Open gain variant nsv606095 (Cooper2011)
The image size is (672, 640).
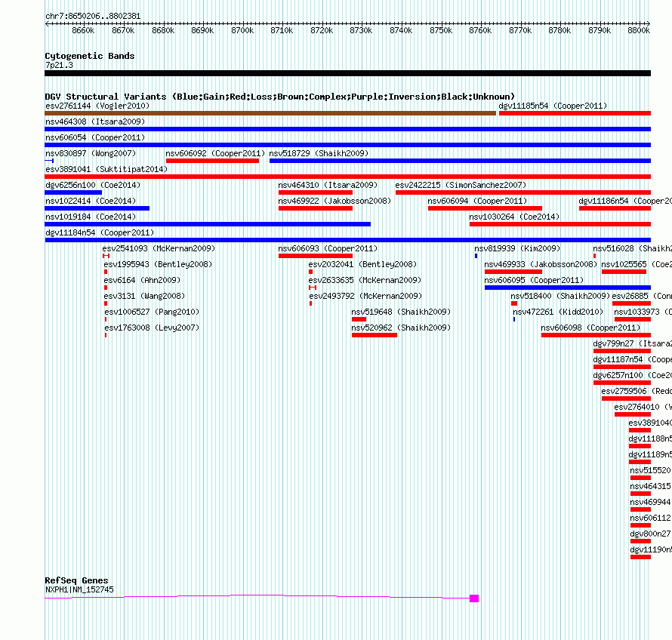pos(568,288)
